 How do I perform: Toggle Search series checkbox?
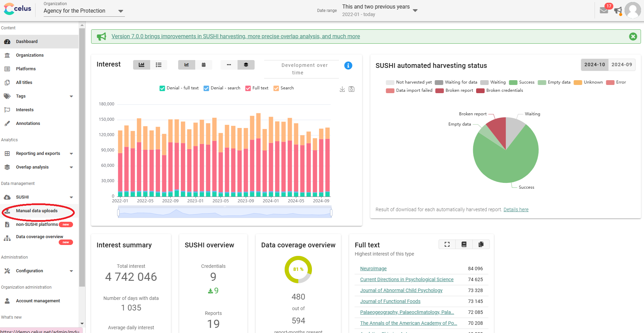(x=276, y=88)
